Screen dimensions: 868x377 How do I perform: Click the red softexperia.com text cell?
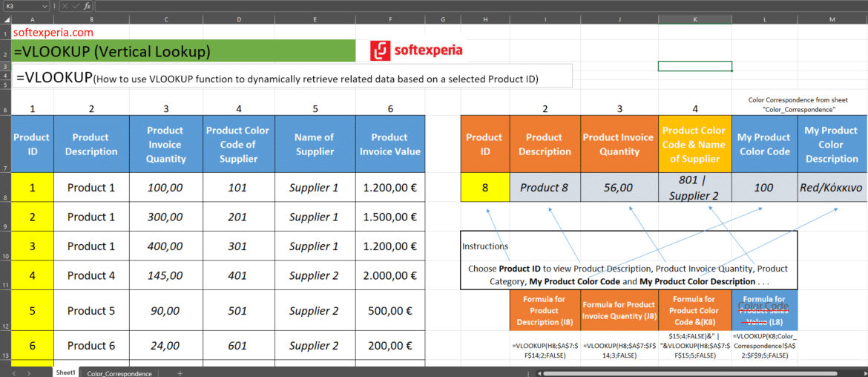(53, 33)
